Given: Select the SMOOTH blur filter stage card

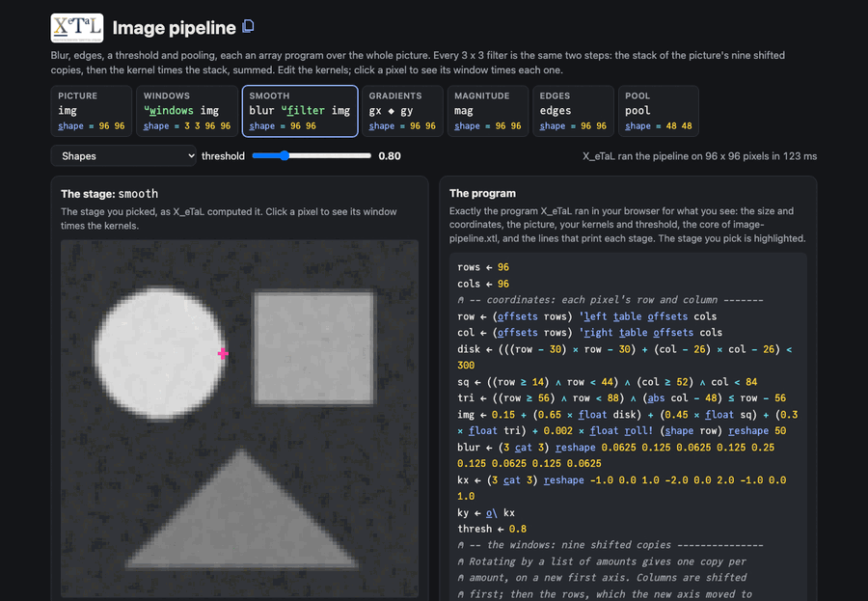Looking at the screenshot, I should (300, 111).
